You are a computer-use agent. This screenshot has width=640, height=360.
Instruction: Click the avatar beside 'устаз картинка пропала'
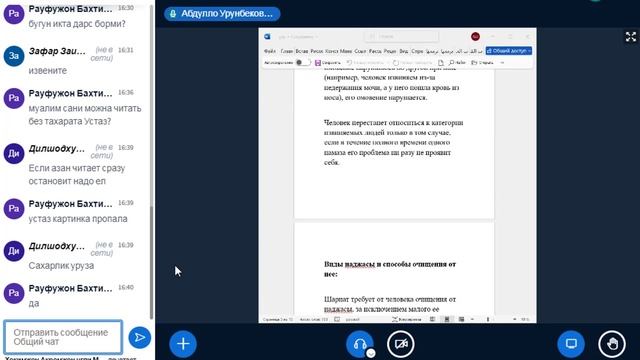pos(14,209)
